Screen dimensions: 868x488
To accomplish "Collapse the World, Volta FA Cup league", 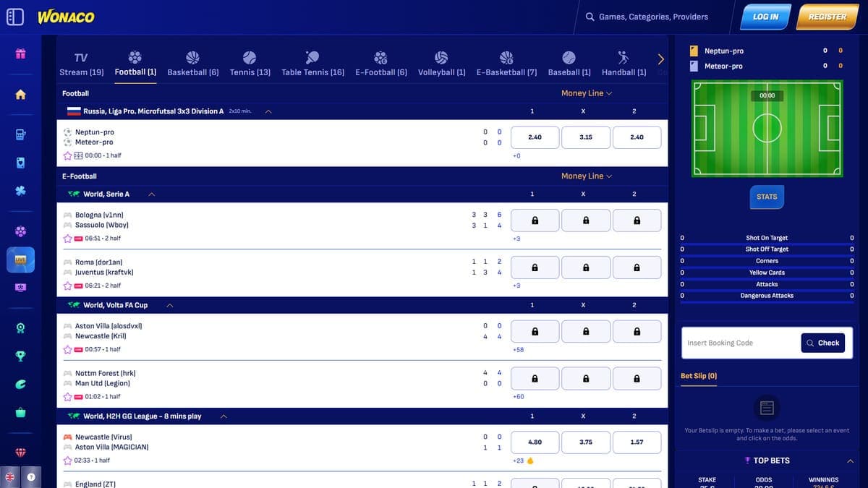I will tap(169, 306).
